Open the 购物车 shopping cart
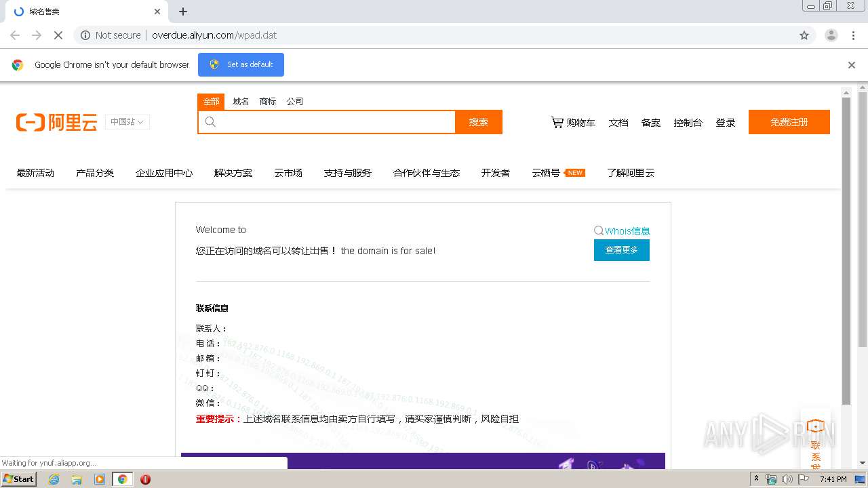Image resolution: width=868 pixels, height=488 pixels. coord(573,123)
